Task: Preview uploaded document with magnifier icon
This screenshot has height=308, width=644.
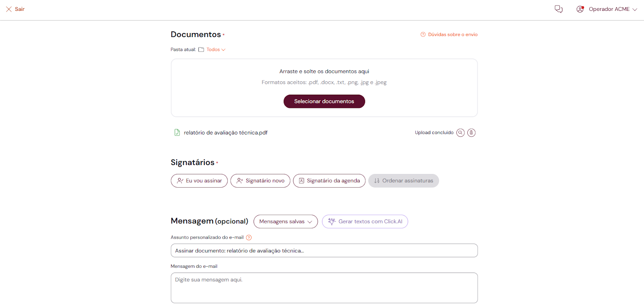Action: point(460,132)
